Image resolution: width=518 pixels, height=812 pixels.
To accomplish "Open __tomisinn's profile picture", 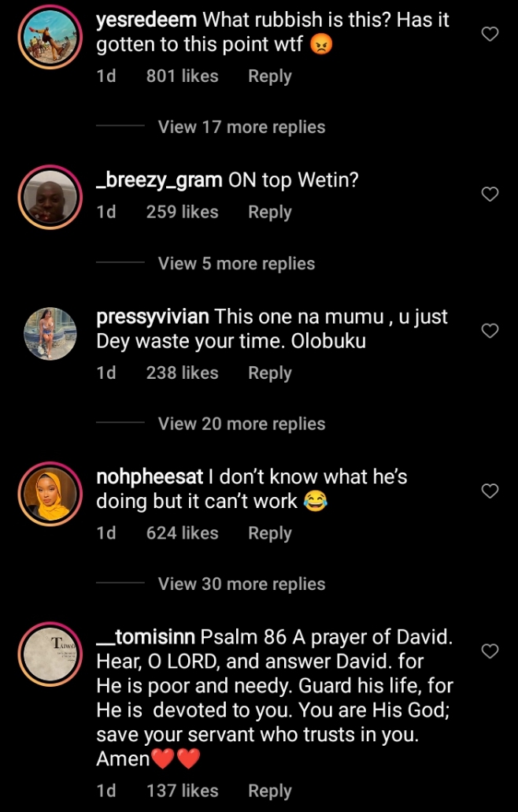I will pyautogui.click(x=50, y=654).
